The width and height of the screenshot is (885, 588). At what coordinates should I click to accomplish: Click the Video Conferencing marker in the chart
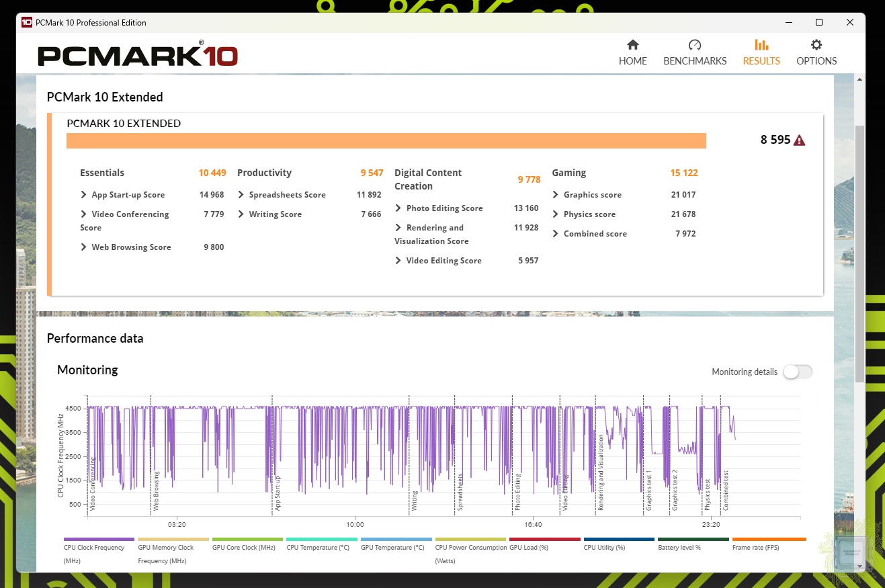93,483
